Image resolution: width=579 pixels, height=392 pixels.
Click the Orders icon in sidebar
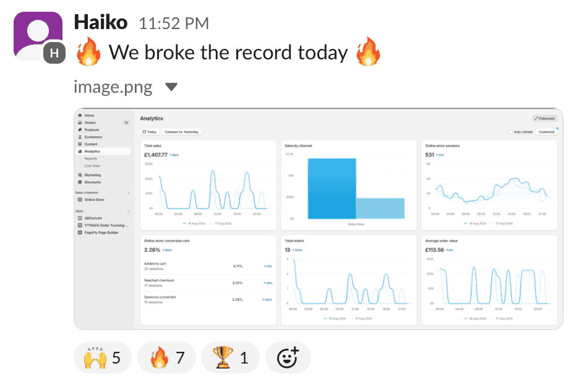[80, 123]
